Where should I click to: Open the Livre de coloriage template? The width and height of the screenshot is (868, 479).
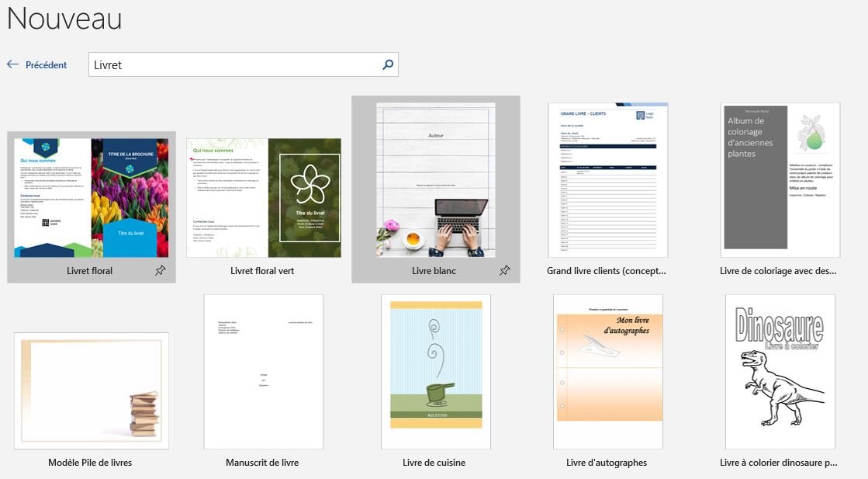click(780, 179)
